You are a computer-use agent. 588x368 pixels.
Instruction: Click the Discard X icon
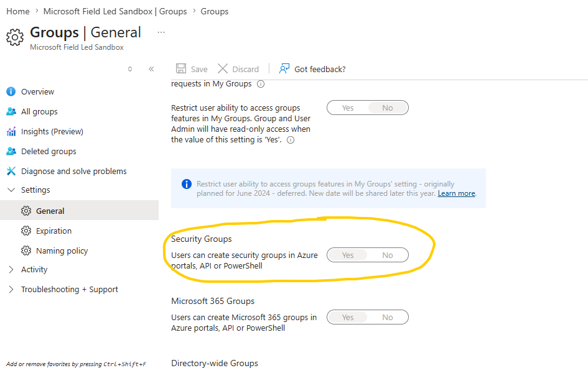[x=223, y=68]
